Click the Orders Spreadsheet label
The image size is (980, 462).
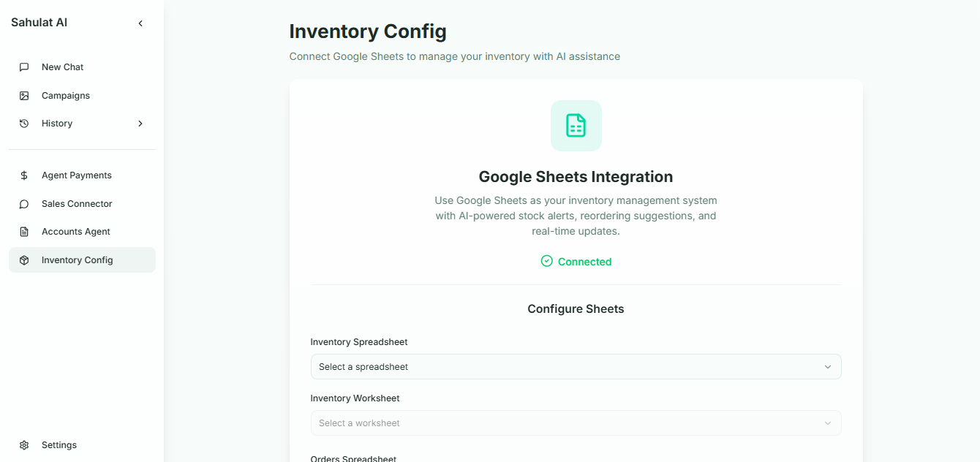(x=353, y=458)
